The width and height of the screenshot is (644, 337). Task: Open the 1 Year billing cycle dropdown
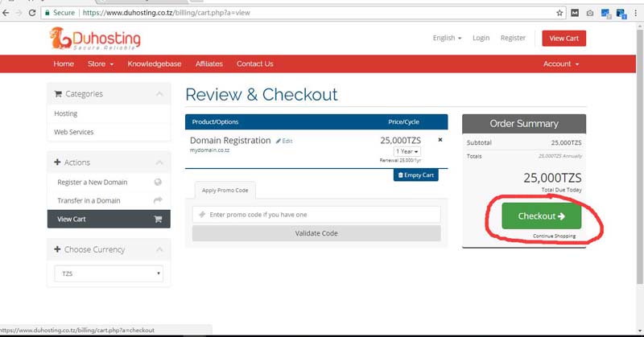[407, 151]
